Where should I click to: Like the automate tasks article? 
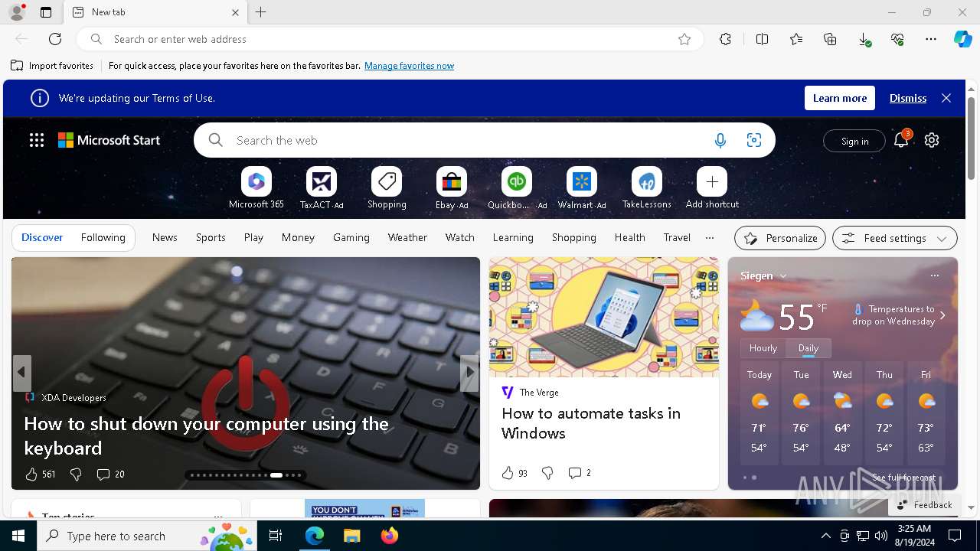508,473
